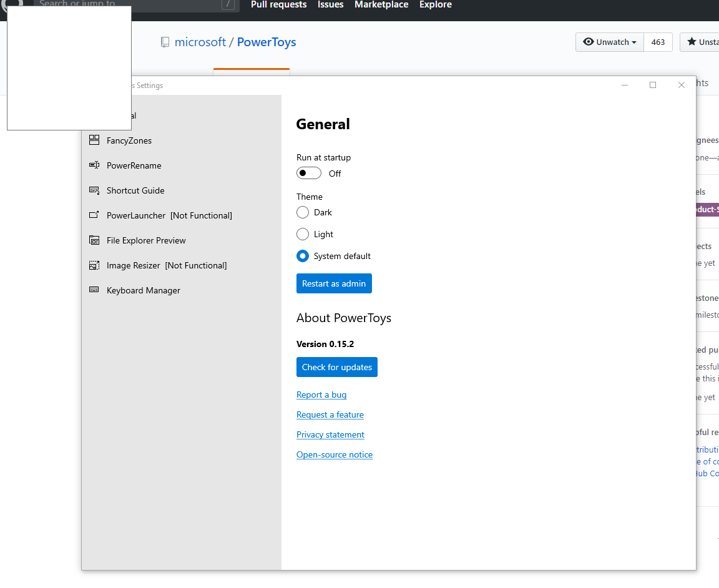Click the microsoft owner link on GitHub

click(200, 42)
